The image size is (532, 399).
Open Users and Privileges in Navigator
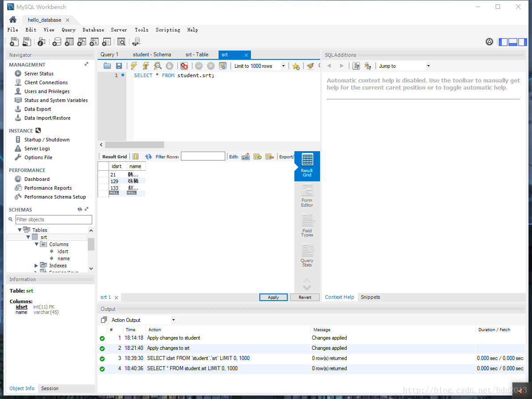pos(47,91)
